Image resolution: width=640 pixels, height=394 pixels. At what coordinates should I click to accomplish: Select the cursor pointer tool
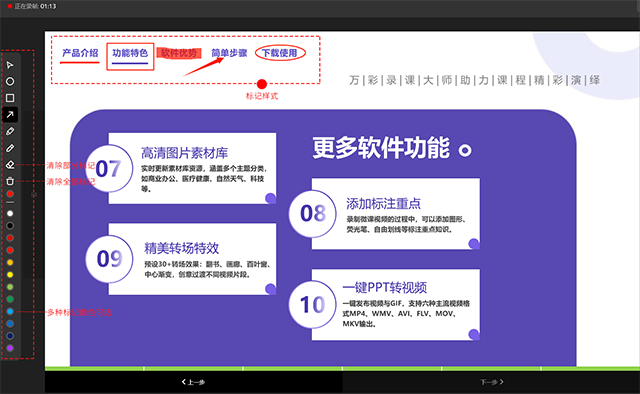pyautogui.click(x=10, y=65)
